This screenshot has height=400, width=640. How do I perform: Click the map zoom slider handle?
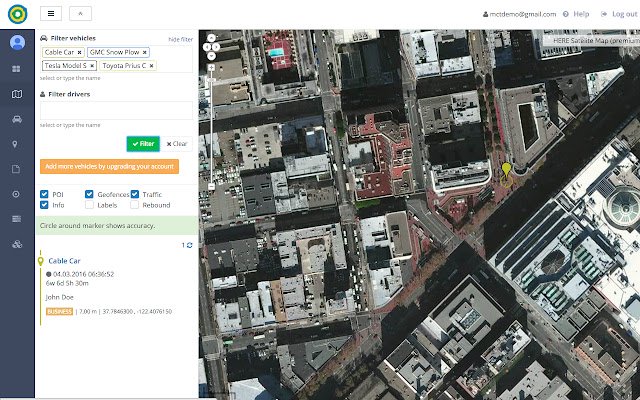(211, 80)
